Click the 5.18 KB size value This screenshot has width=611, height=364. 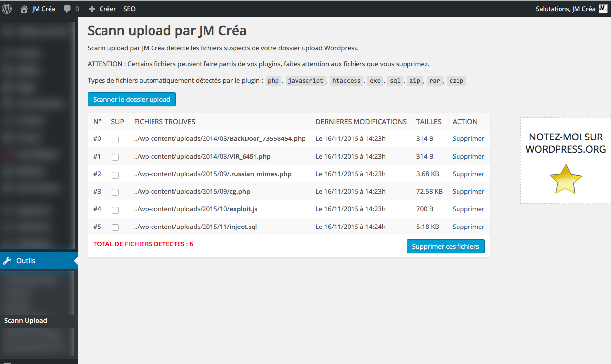[427, 227]
